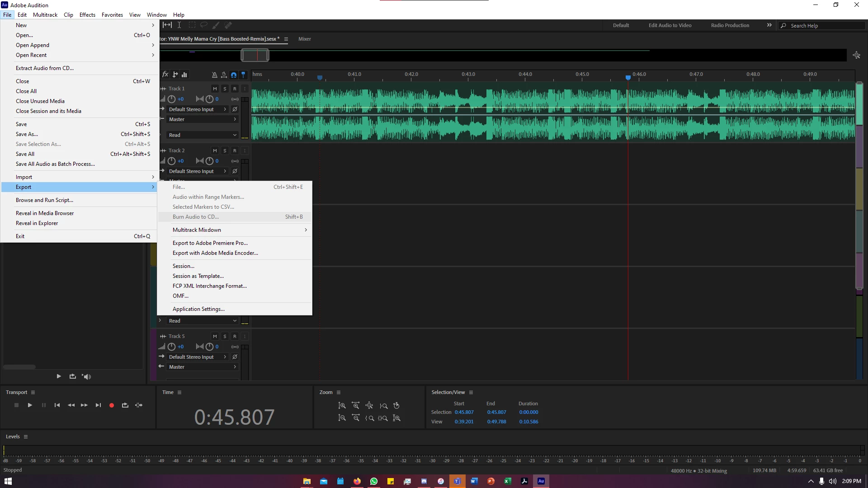Click the Play button in Transport panel
Screen dimensions: 868x488
(x=30, y=405)
